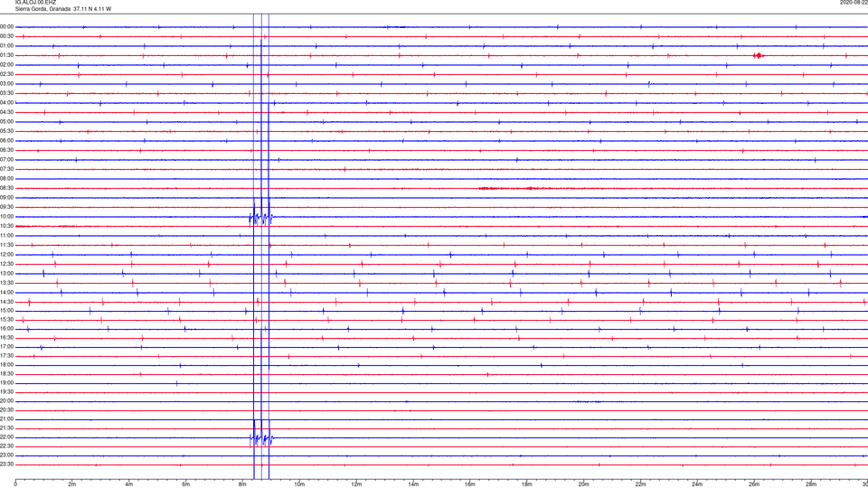This screenshot has height=488, width=868.
Task: Select the 00:00 trace time label
Action: (x=6, y=26)
